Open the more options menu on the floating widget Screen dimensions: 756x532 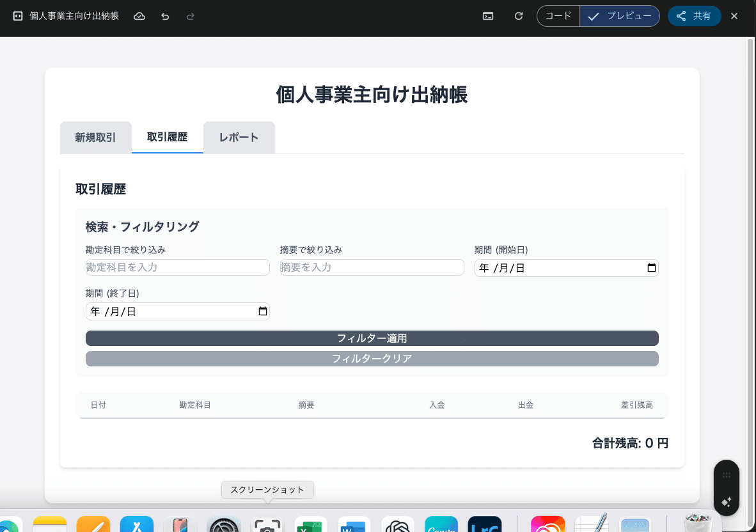[727, 474]
